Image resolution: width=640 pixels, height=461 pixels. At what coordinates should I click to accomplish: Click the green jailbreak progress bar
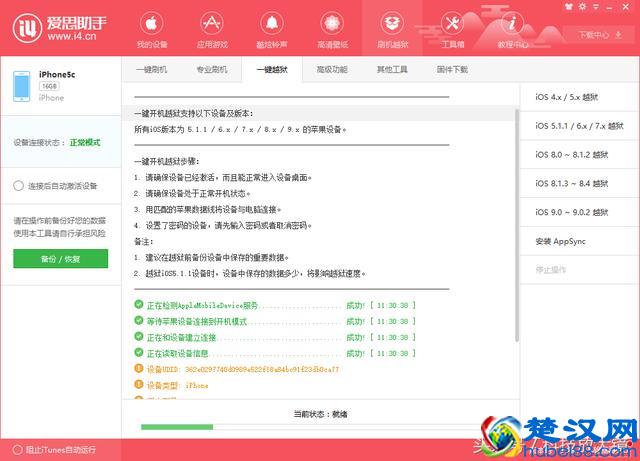click(177, 427)
